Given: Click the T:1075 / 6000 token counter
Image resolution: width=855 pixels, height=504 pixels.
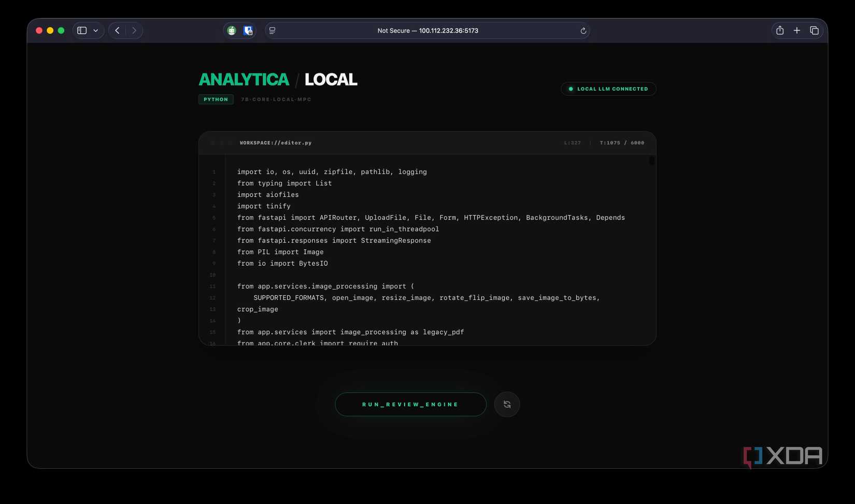Looking at the screenshot, I should click(x=622, y=143).
